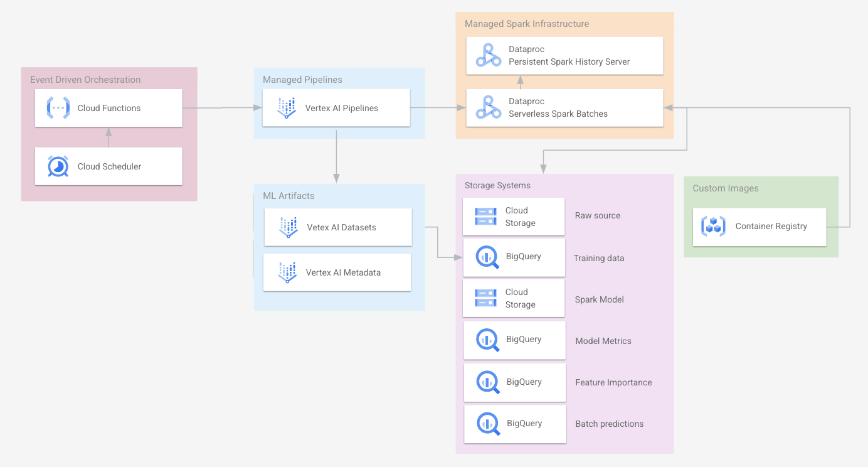Click the 'Container Registry' label text
This screenshot has width=868, height=467.
click(771, 226)
